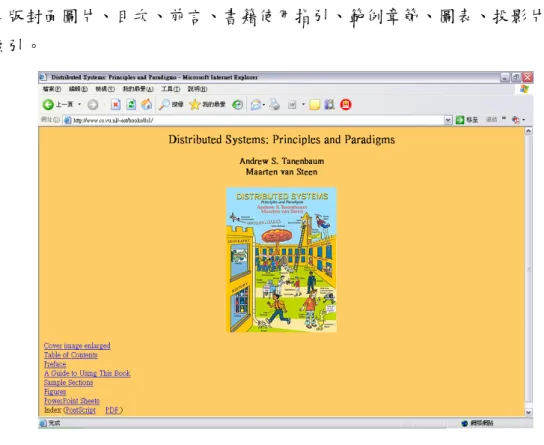Viewport: 544px width, 445px height.
Task: Click the vertical scrollbar up arrow
Action: click(528, 131)
